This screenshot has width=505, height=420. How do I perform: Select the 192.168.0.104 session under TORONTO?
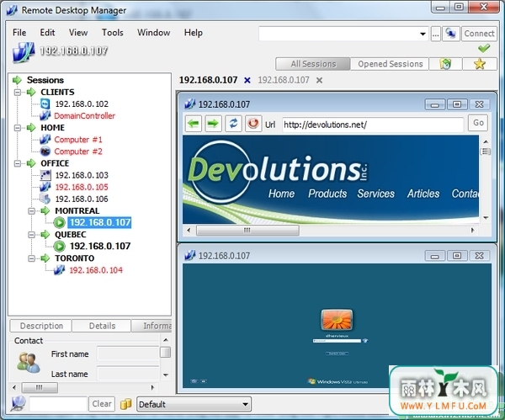pos(96,270)
